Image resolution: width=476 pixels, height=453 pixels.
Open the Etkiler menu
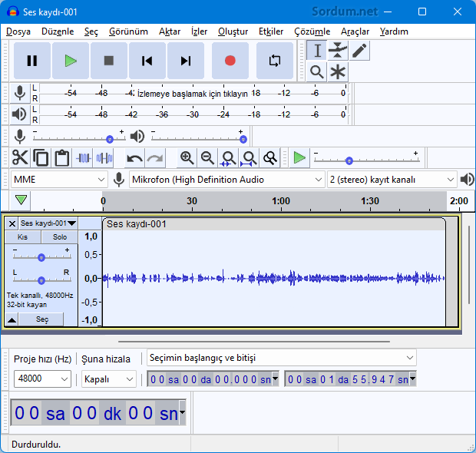click(271, 31)
